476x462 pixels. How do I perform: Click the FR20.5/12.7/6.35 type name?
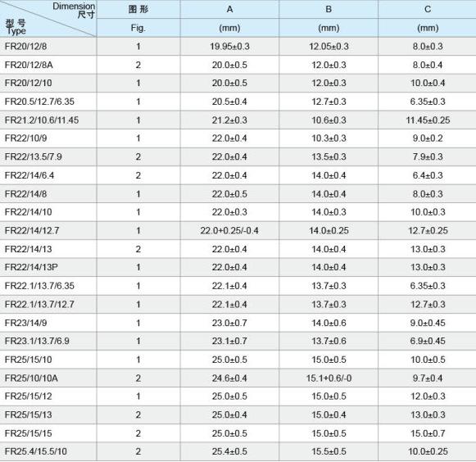tap(39, 102)
